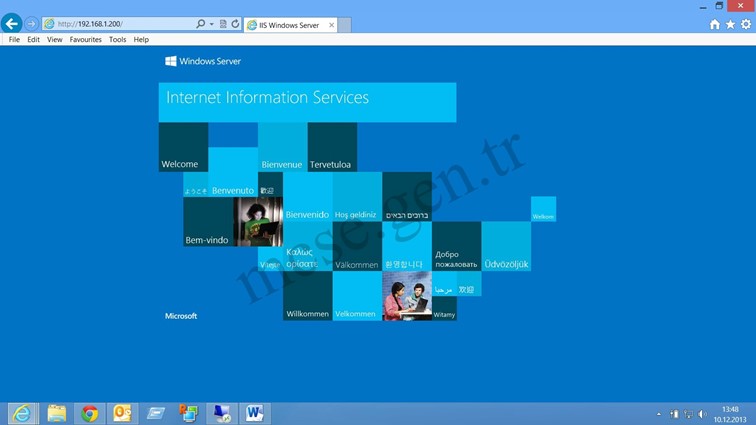
Task: Open the Tools menu
Action: 117,40
